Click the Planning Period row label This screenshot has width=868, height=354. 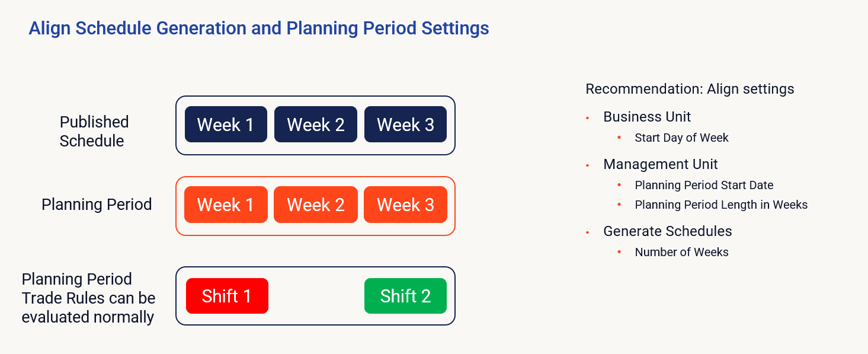[97, 205]
